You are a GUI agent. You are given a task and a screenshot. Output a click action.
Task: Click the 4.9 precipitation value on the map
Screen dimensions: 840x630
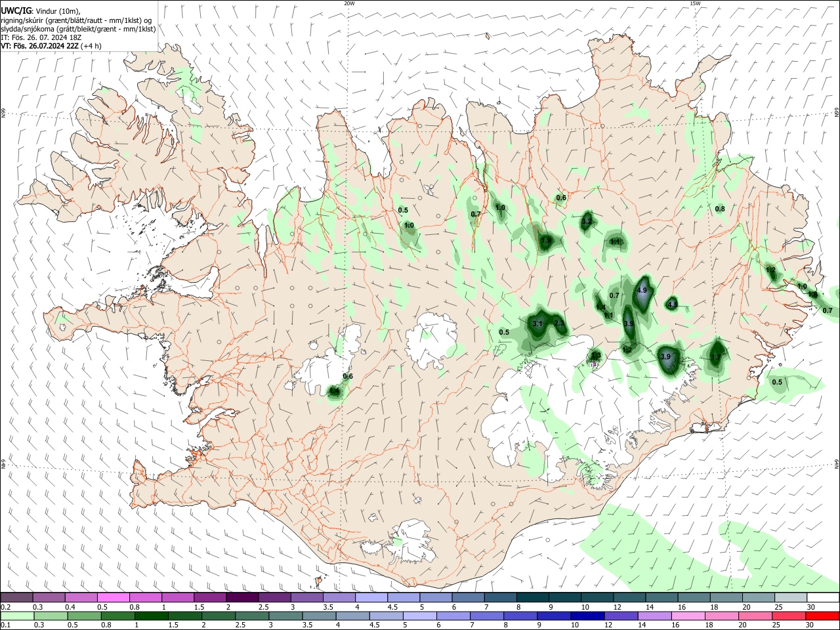[x=642, y=291]
